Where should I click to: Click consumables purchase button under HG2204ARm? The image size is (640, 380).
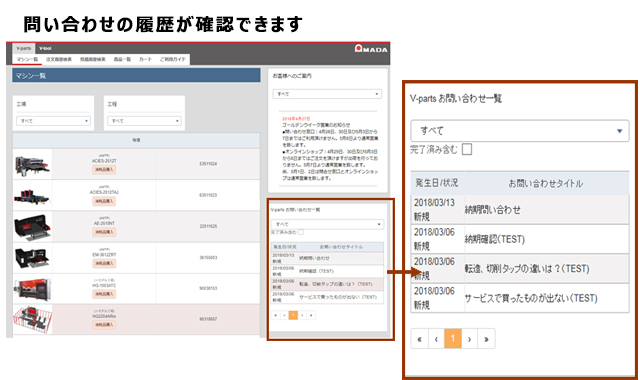(104, 325)
